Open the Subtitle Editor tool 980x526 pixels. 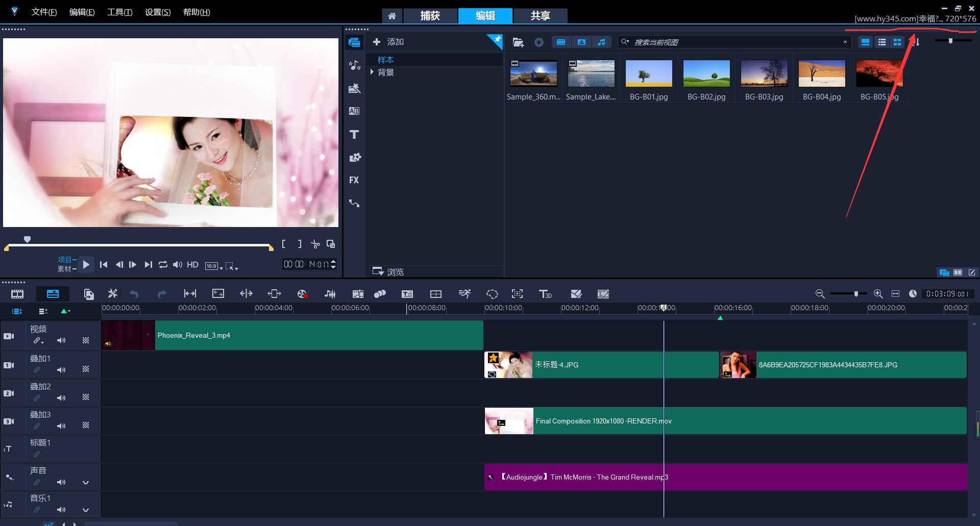[407, 294]
